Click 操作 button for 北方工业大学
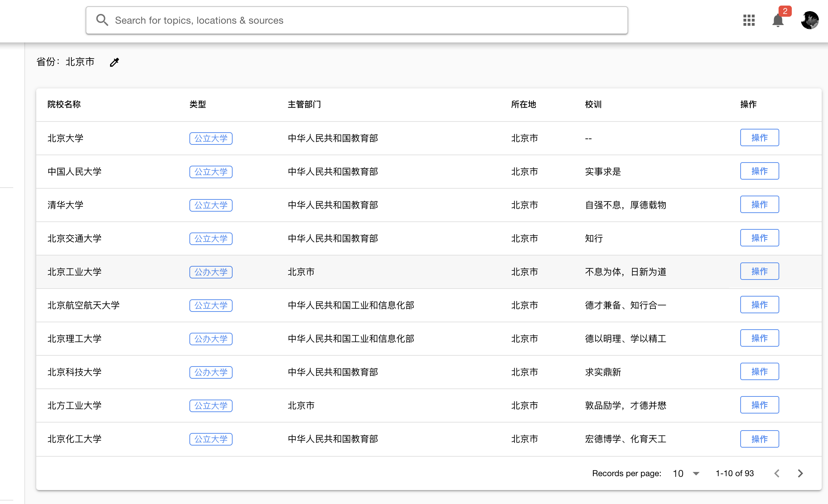Image resolution: width=828 pixels, height=504 pixels. [759, 405]
